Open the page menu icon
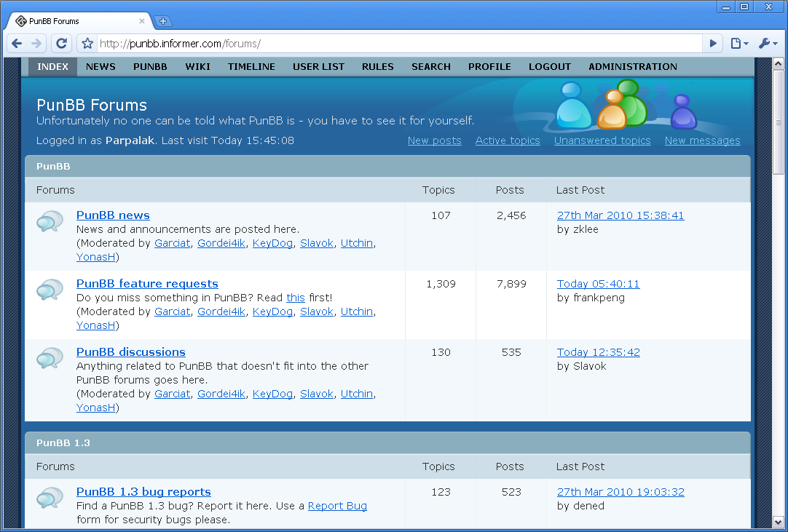 739,44
